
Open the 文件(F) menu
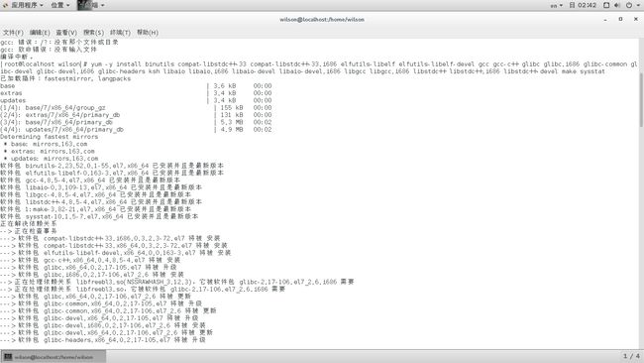click(x=13, y=32)
